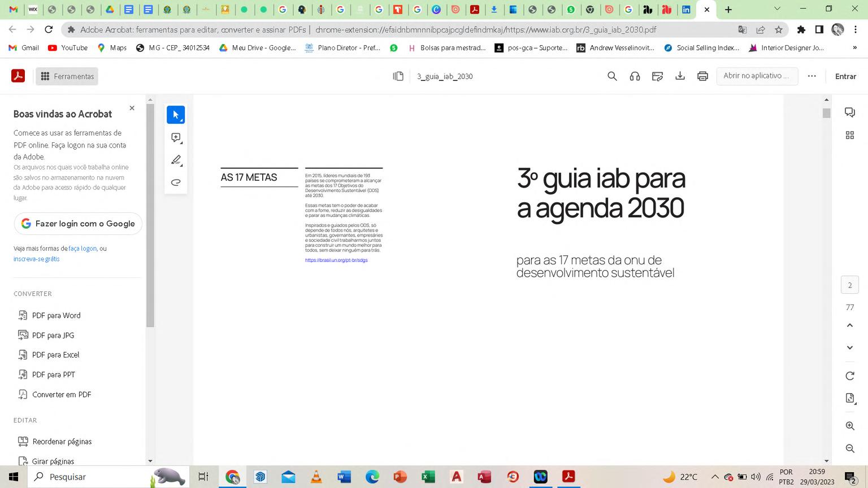Image resolution: width=868 pixels, height=488 pixels.
Task: Open the Gmail bookmark
Action: (24, 48)
